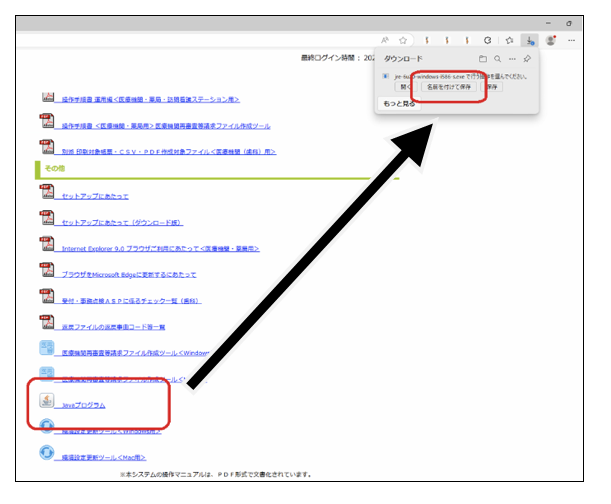611x504 pixels.
Task: Restore down the browser window
Action: point(569,23)
